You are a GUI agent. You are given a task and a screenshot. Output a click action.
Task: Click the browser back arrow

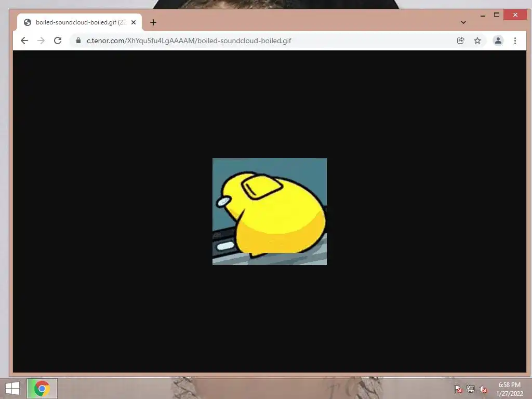click(24, 41)
